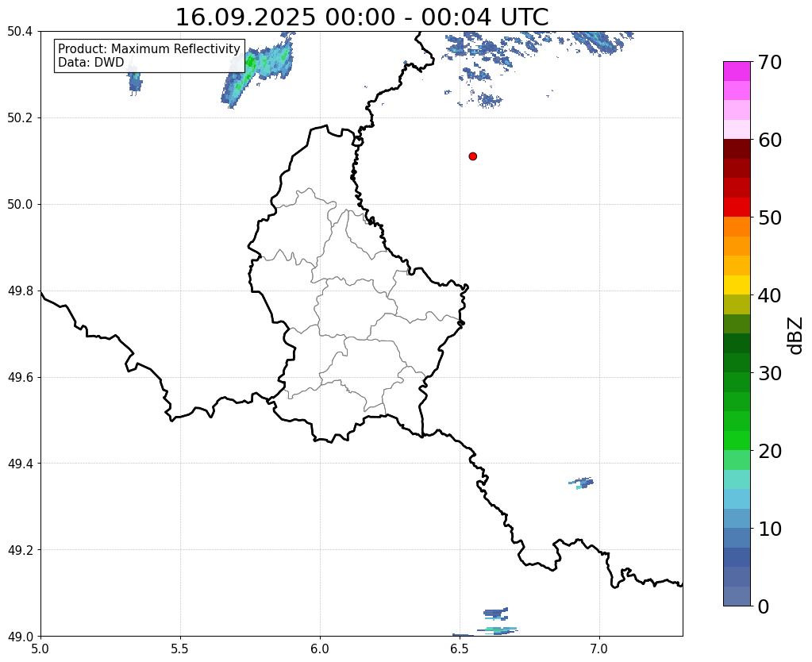Click the longitude tick label 6.5
812x662 pixels.
(460, 649)
